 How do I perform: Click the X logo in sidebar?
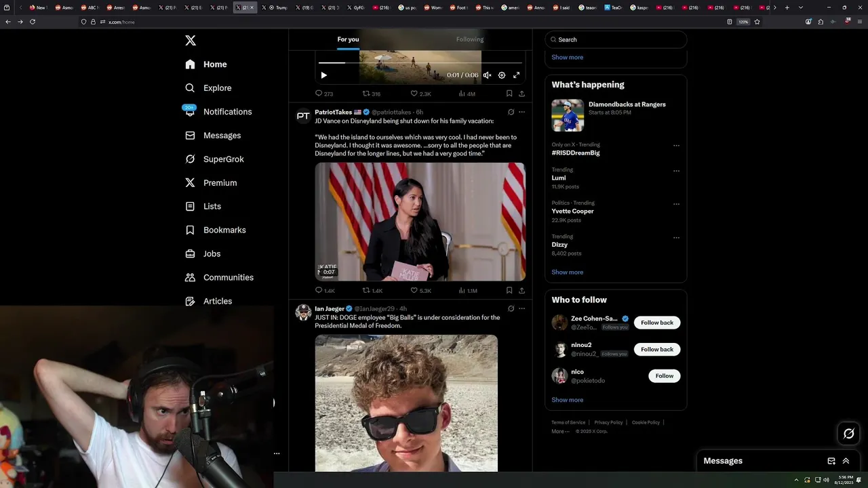191,41
